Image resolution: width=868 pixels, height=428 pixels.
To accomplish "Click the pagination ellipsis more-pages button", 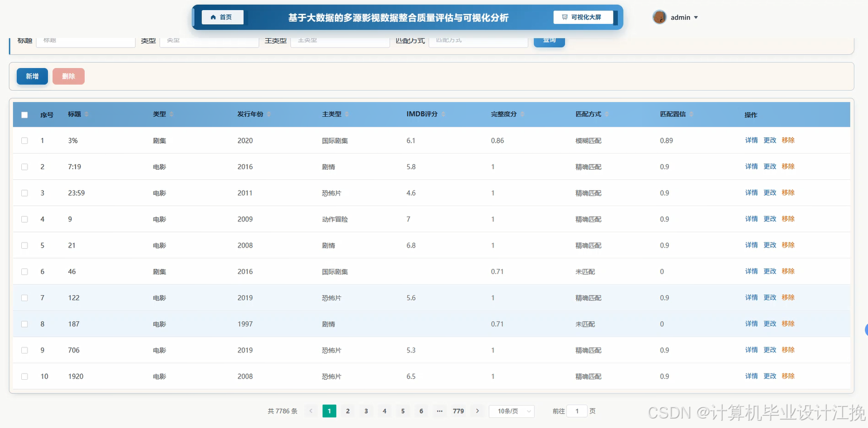I will pyautogui.click(x=440, y=411).
